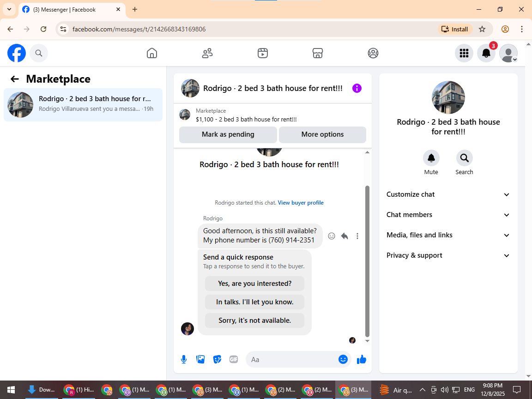Open the Facebook search magnifier

tap(39, 53)
